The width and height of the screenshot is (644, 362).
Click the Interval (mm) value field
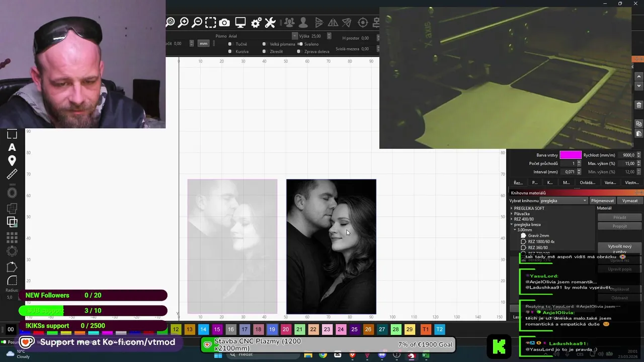click(568, 172)
